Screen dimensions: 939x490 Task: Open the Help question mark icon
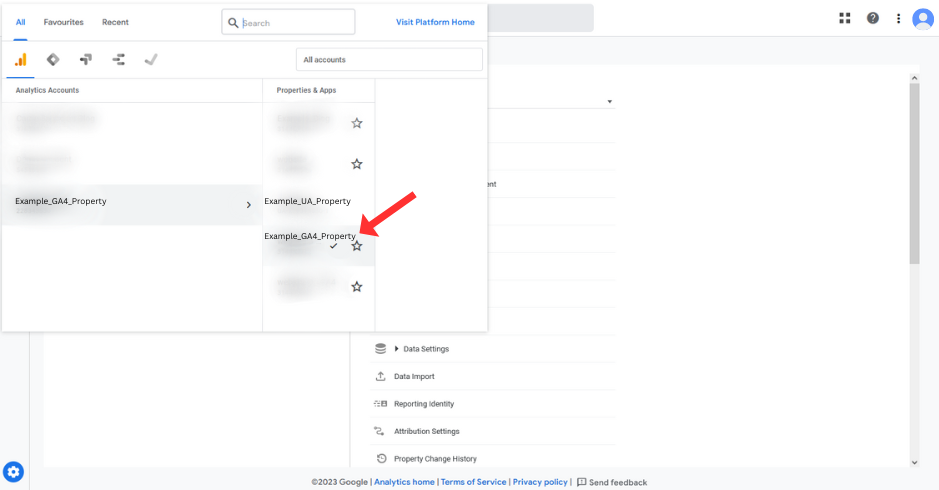tap(873, 18)
